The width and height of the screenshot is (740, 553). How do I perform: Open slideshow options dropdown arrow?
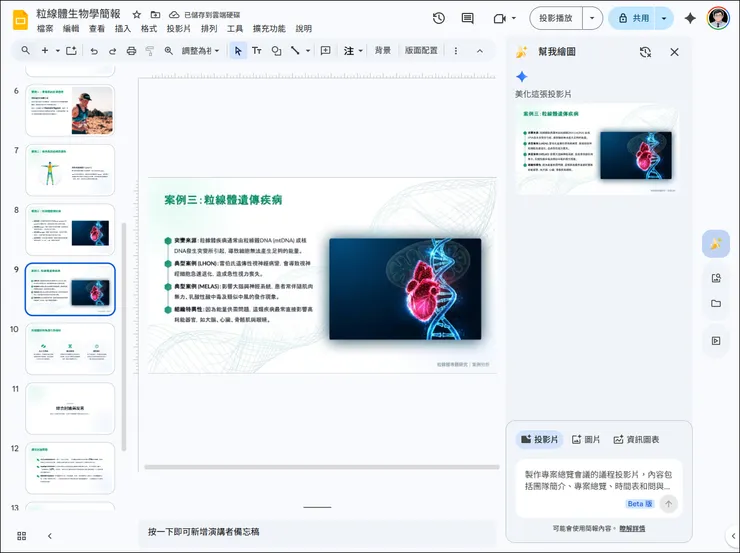point(592,18)
